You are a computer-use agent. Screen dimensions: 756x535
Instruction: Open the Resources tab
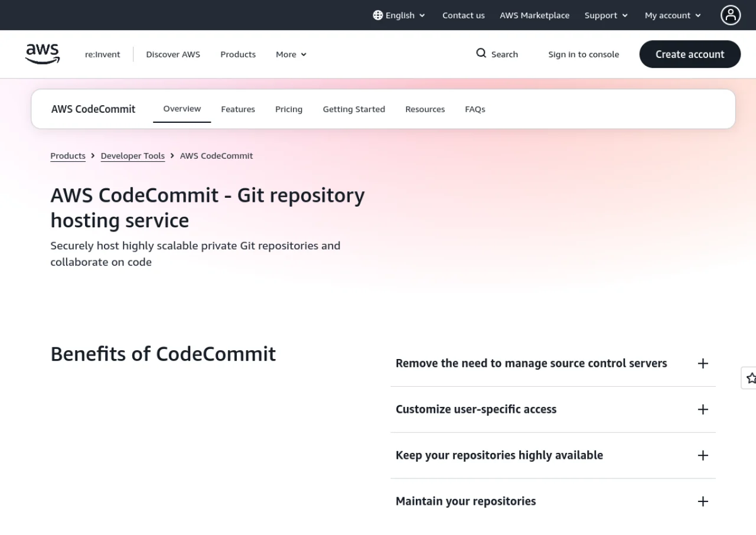pyautogui.click(x=425, y=109)
